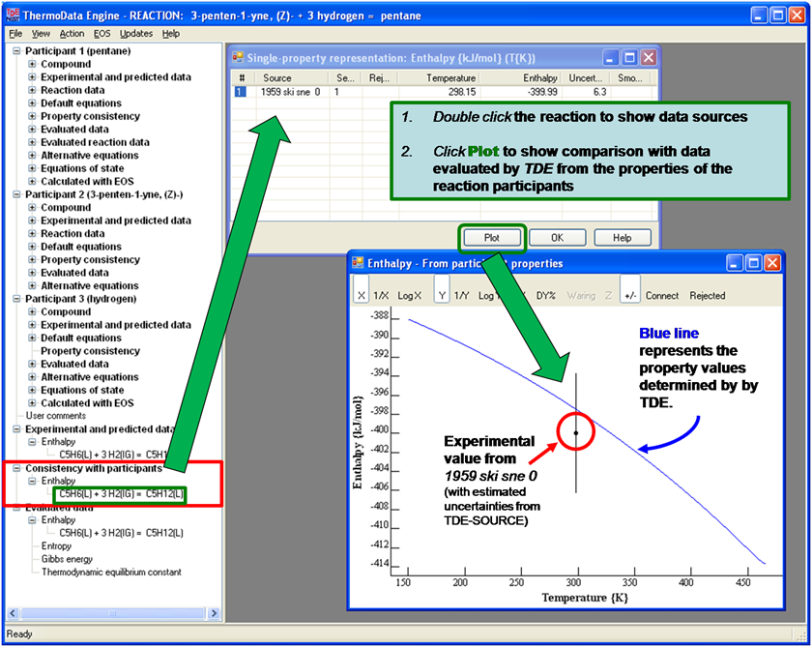
Task: Expand Reaction data under Participant 2
Action: click(32, 234)
